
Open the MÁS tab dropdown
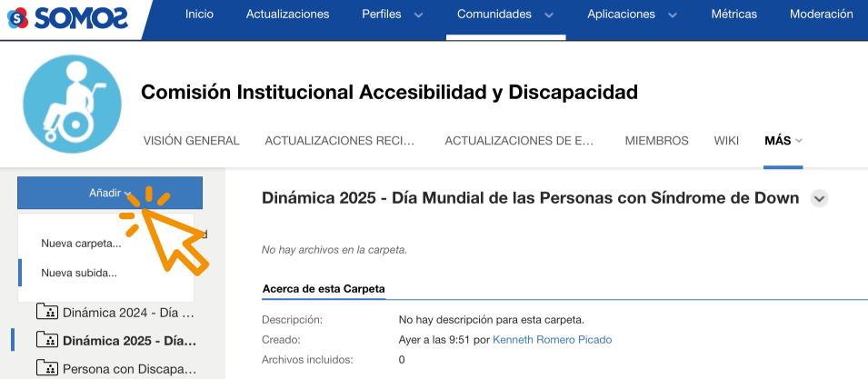[783, 141]
